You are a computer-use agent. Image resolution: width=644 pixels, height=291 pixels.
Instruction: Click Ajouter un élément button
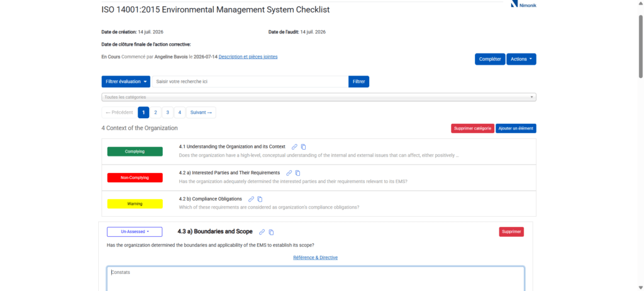click(516, 128)
